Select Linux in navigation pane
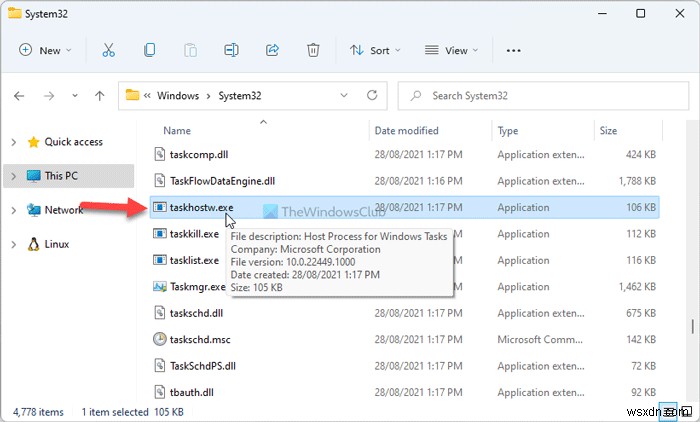Viewport: 700px width, 422px height. click(x=57, y=244)
